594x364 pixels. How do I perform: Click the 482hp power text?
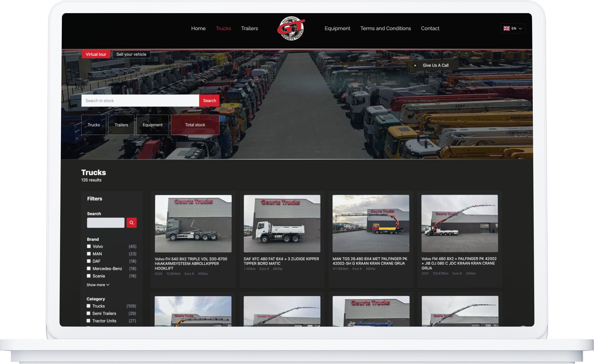click(x=278, y=269)
